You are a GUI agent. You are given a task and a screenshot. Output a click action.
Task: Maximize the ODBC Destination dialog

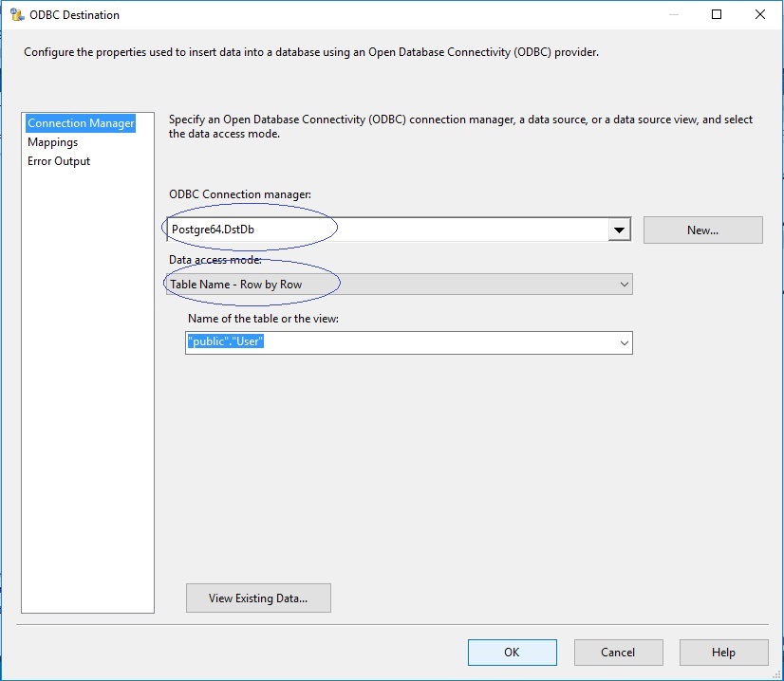[x=716, y=14]
